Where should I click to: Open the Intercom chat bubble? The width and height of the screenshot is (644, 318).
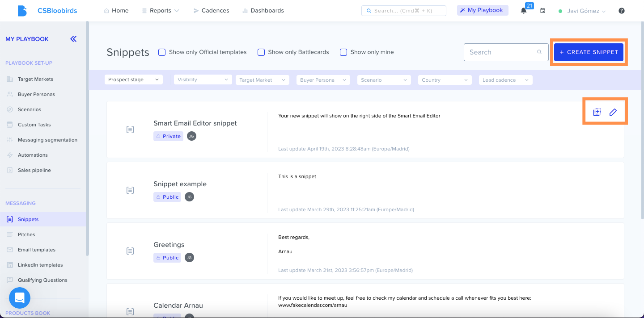click(x=20, y=298)
